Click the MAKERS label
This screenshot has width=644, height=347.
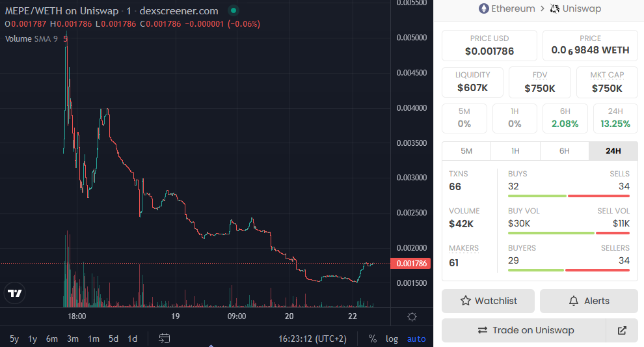tap(464, 248)
